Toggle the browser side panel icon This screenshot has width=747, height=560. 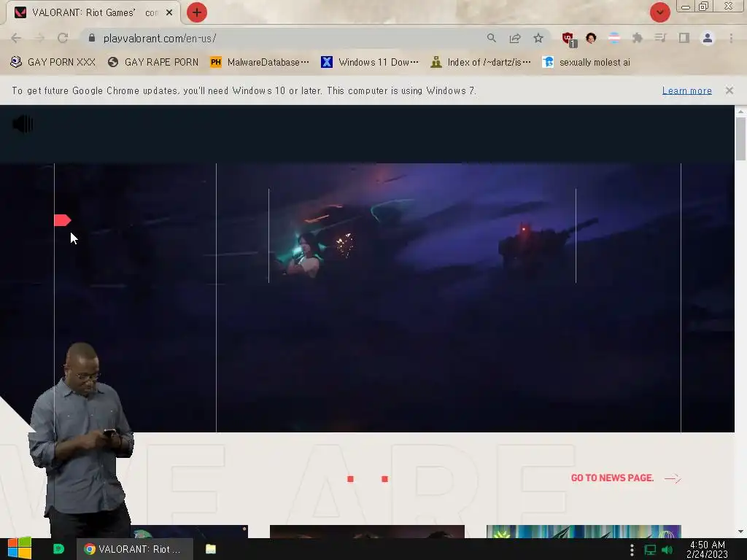pyautogui.click(x=684, y=38)
